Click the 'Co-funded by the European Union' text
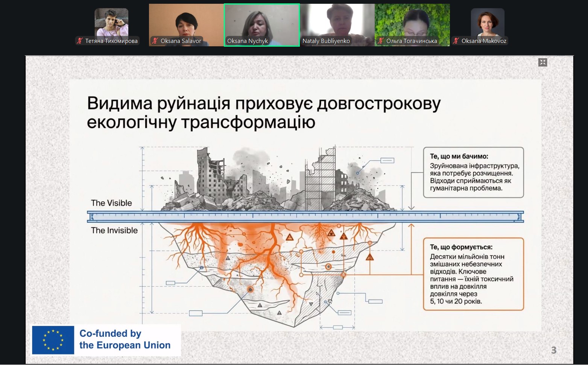 tap(125, 339)
